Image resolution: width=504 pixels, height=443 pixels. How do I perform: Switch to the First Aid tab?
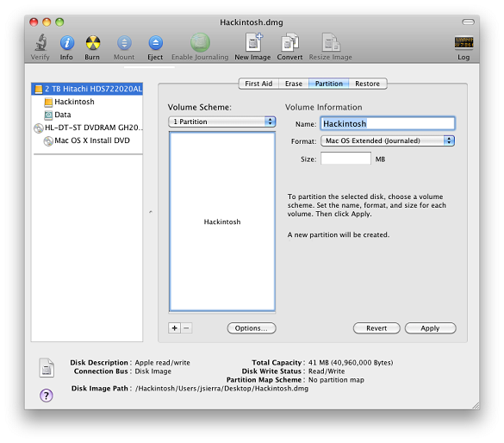(258, 84)
